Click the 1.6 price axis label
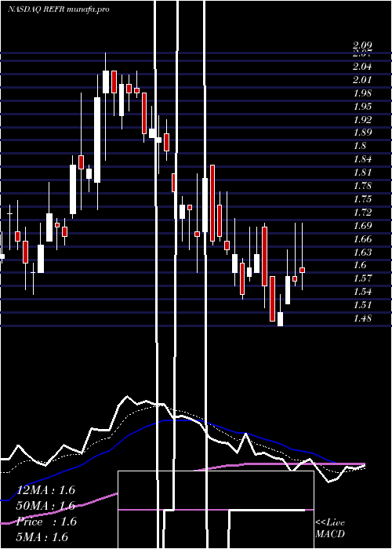392x549 pixels. click(x=359, y=265)
